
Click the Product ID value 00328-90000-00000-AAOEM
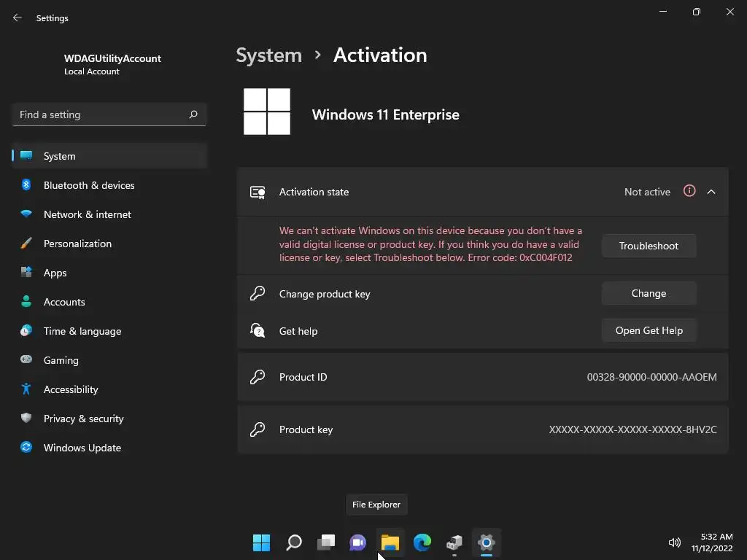click(651, 377)
